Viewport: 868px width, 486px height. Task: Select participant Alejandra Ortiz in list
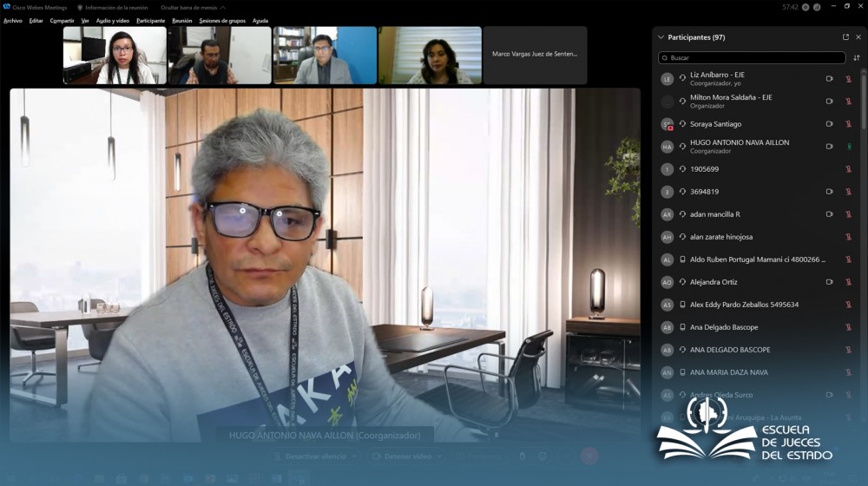click(713, 282)
